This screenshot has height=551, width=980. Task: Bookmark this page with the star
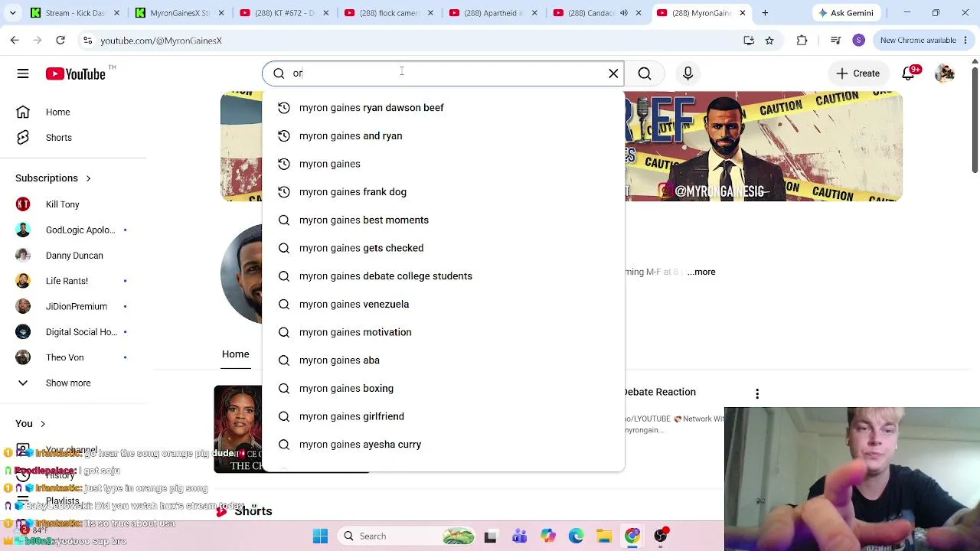tap(769, 41)
